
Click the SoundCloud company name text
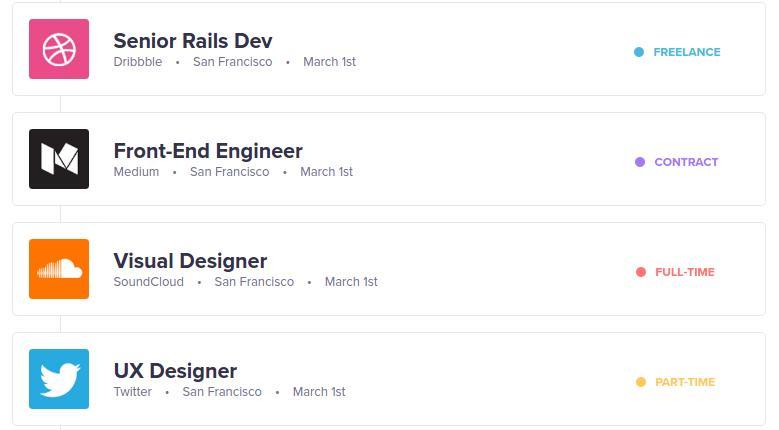click(149, 282)
